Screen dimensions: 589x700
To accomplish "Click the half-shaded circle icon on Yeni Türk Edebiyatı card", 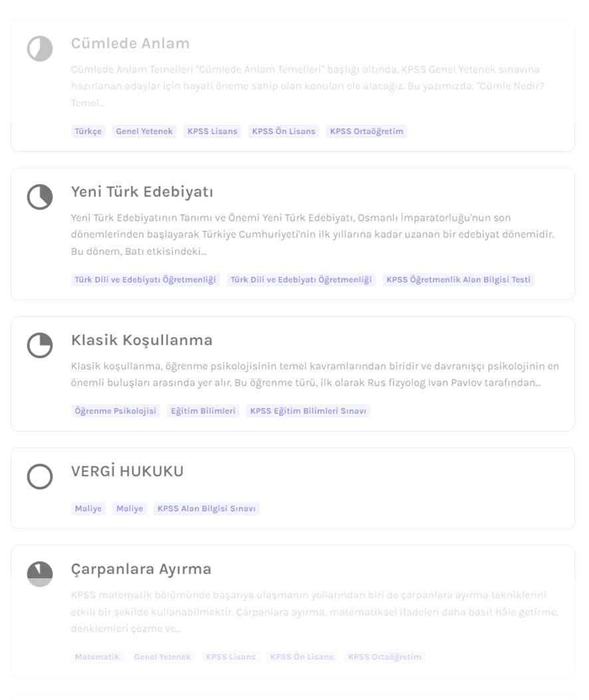I will point(39,197).
